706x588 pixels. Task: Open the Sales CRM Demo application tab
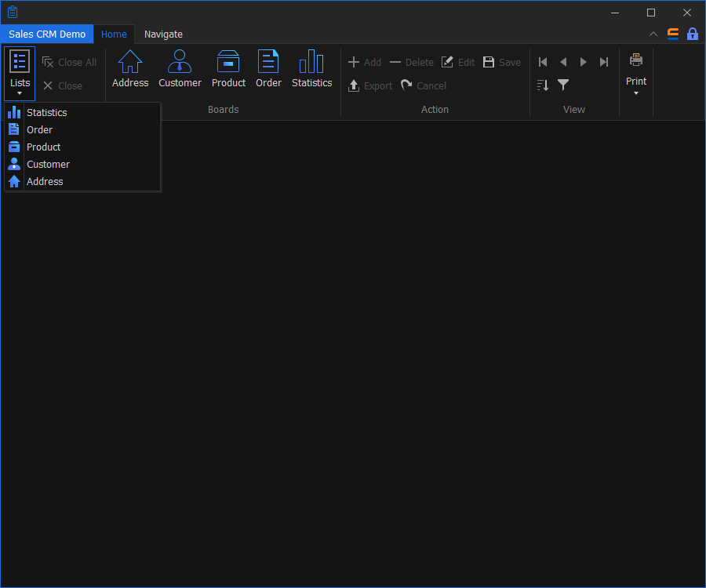point(47,34)
